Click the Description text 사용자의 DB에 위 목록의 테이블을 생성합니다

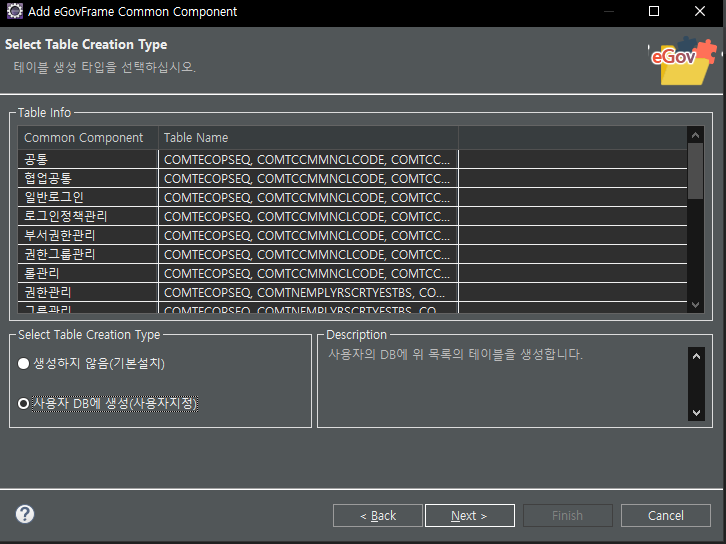[x=455, y=355]
